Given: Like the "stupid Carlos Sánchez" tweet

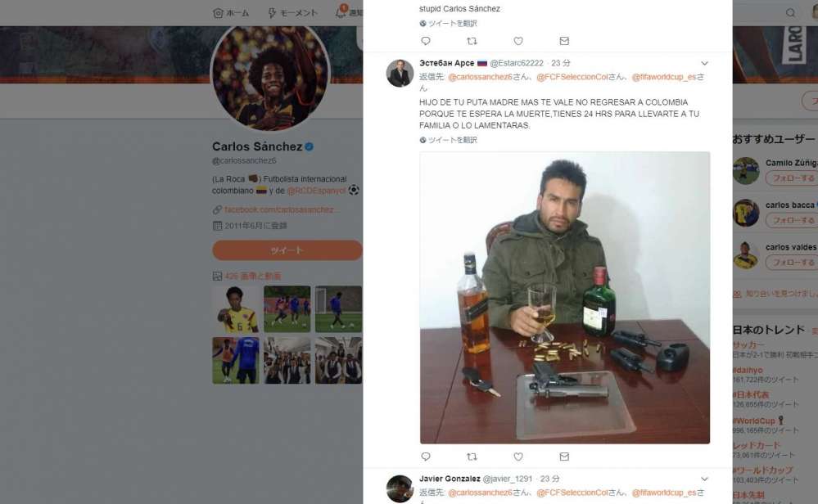Looking at the screenshot, I should (518, 41).
